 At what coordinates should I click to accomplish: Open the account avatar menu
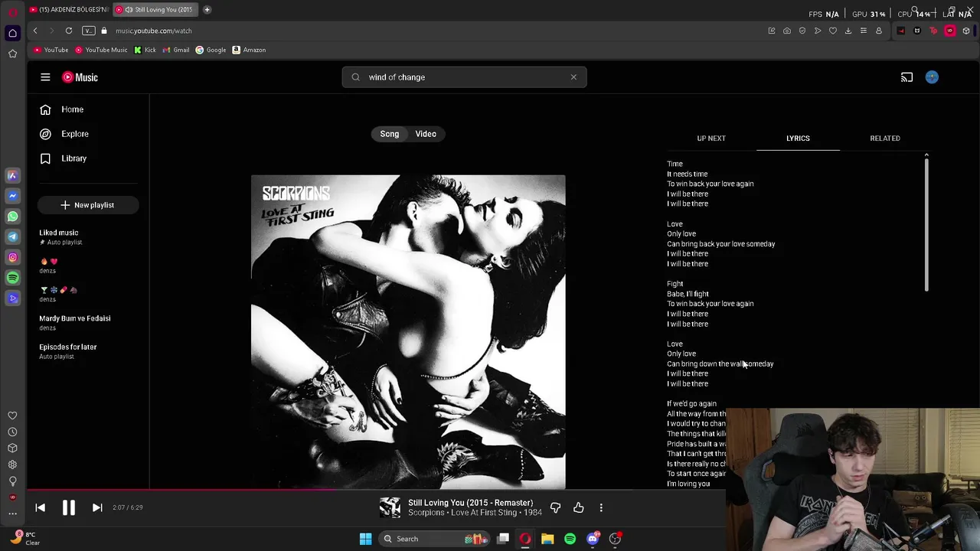pos(932,77)
